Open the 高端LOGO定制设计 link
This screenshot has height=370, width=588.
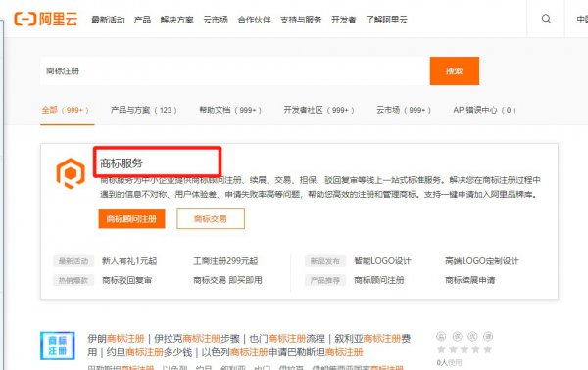coord(482,261)
